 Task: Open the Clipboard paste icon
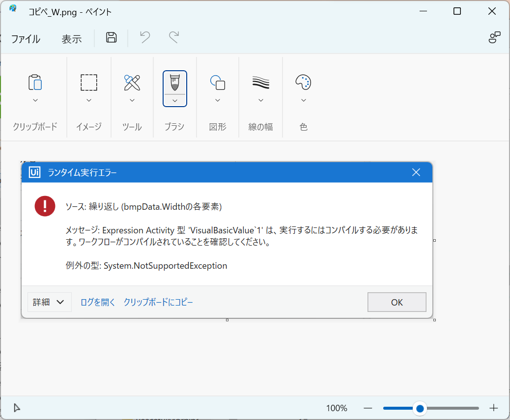[x=34, y=84]
